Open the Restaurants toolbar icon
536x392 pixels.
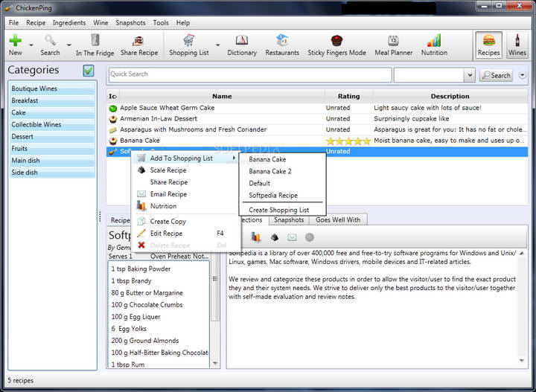point(282,45)
